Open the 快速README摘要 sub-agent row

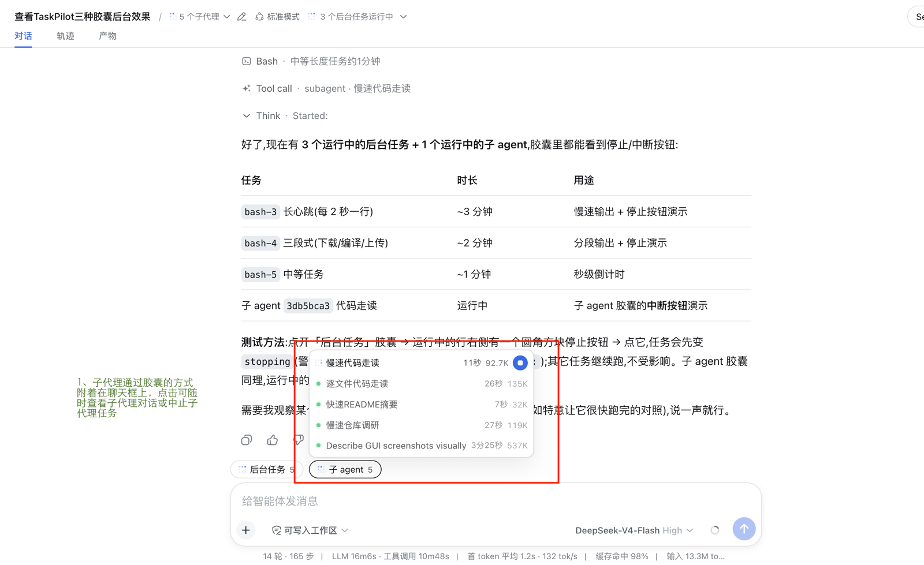[x=422, y=405]
